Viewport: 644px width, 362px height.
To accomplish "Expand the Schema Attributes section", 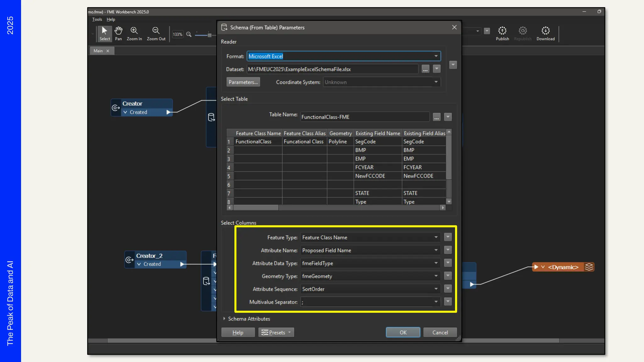I will (224, 319).
